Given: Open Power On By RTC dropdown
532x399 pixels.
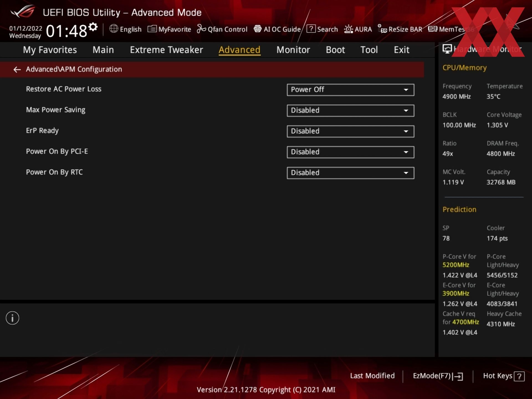Looking at the screenshot, I should [350, 173].
